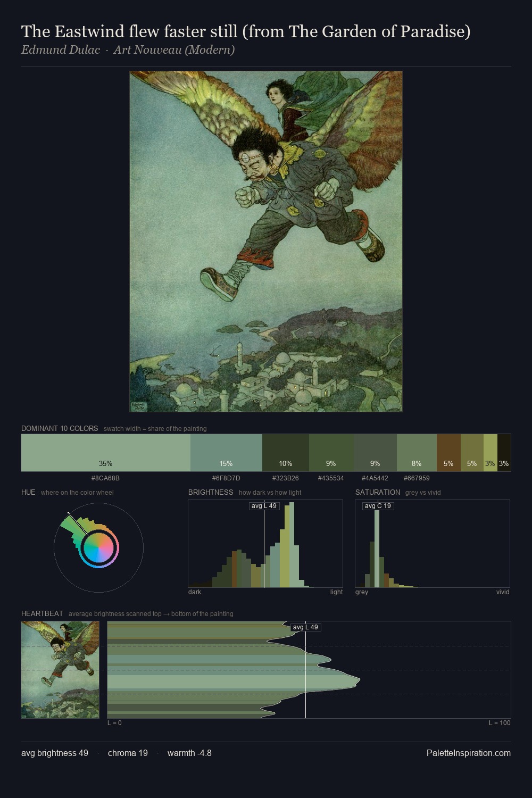532x798 pixels.
Task: Click the hex label #6F8D7D
Action: [226, 478]
